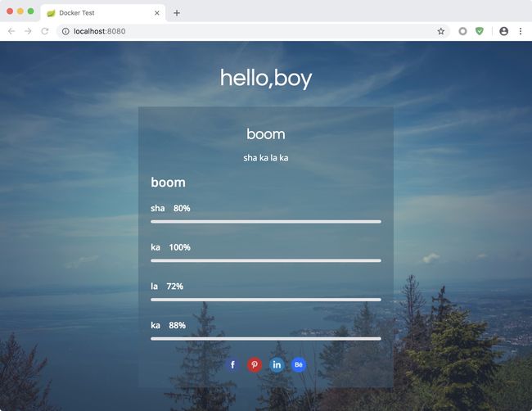This screenshot has height=411, width=532.
Task: View site information icon in address bar
Action: (65, 31)
